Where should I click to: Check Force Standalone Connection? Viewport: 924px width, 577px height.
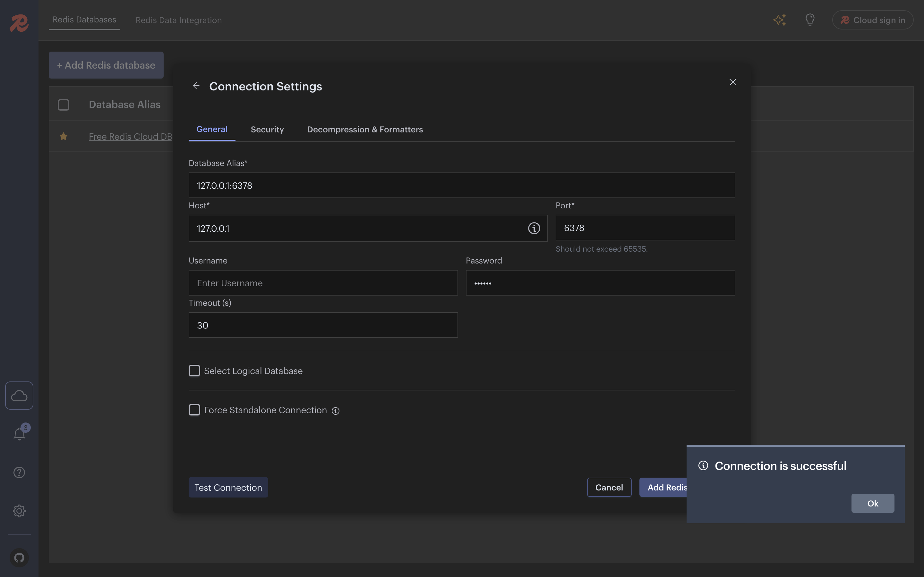pyautogui.click(x=194, y=410)
